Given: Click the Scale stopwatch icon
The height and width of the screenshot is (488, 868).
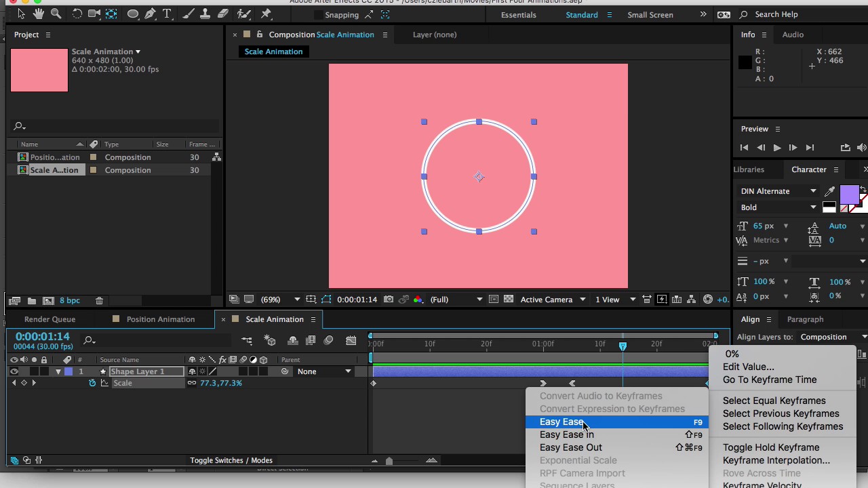Looking at the screenshot, I should pyautogui.click(x=92, y=383).
